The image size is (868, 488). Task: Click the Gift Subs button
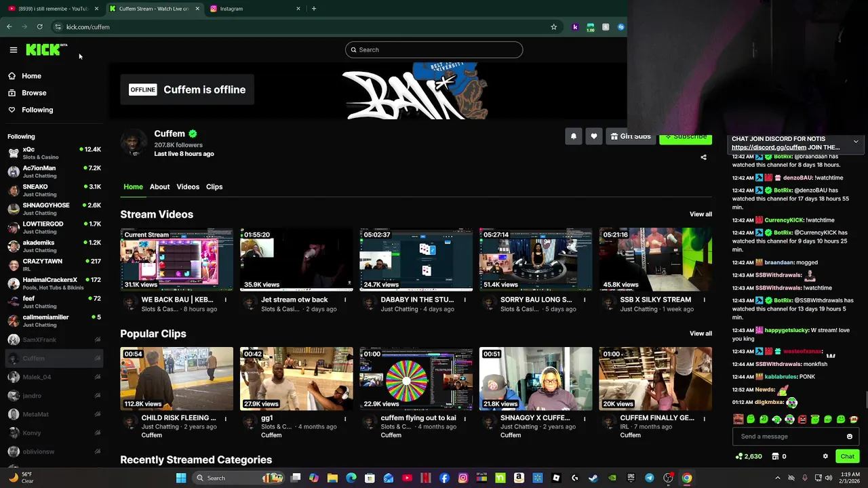pyautogui.click(x=630, y=136)
